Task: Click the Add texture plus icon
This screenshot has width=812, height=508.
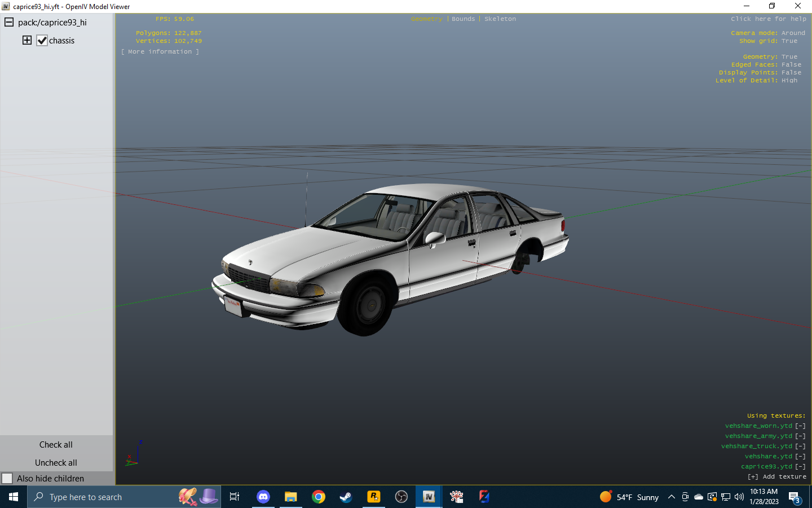Action: pos(753,476)
